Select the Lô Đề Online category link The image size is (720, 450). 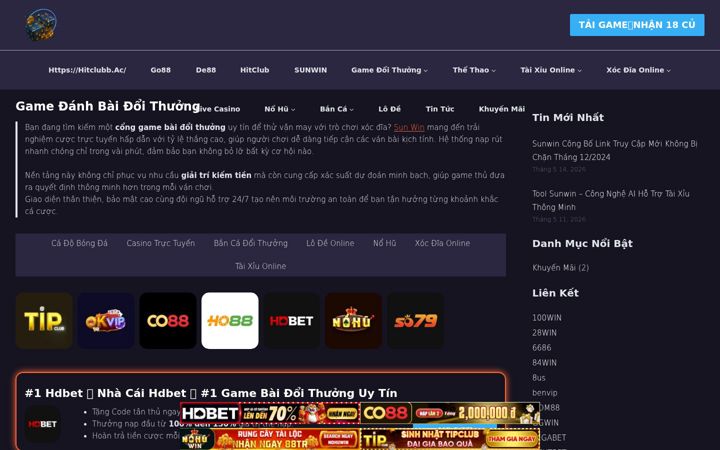pyautogui.click(x=330, y=243)
